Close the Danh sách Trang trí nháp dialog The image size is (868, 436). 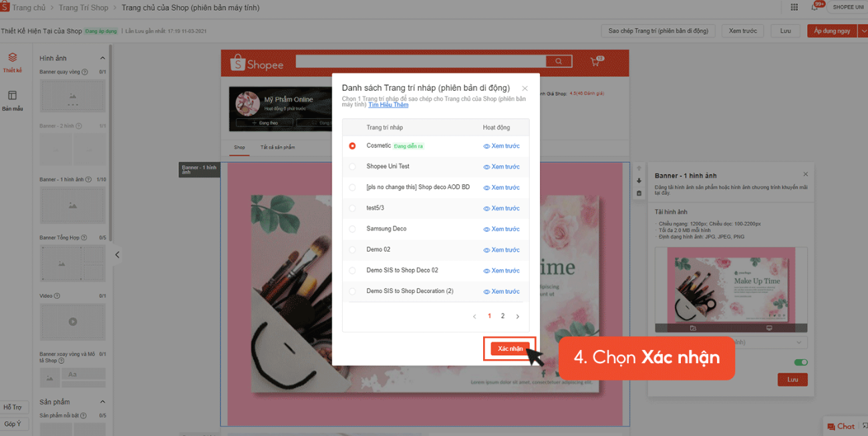click(525, 88)
